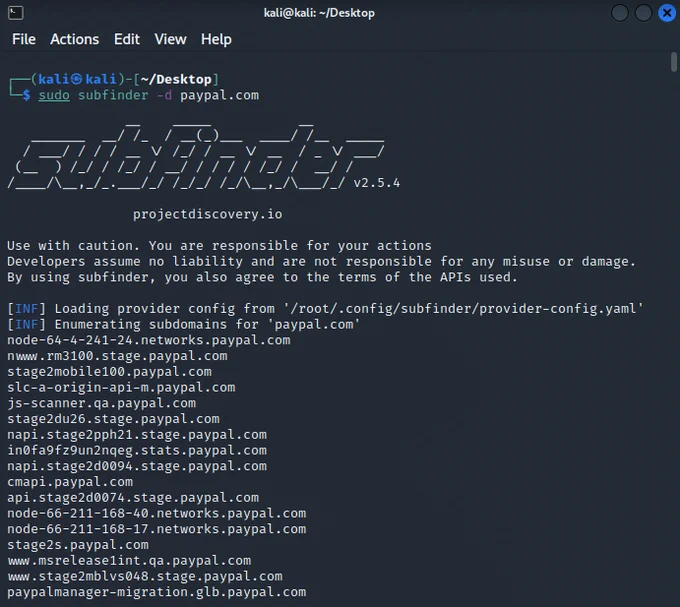Open the View menu
The image size is (680, 607).
pos(170,39)
